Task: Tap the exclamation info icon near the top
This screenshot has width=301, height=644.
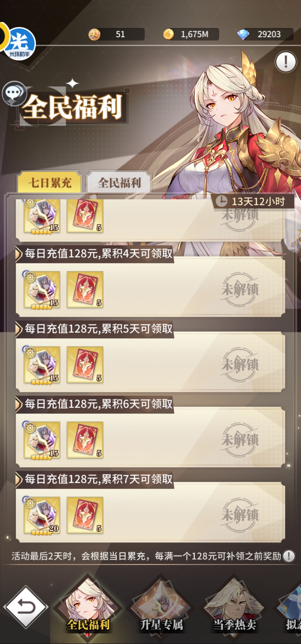Action: tap(286, 62)
